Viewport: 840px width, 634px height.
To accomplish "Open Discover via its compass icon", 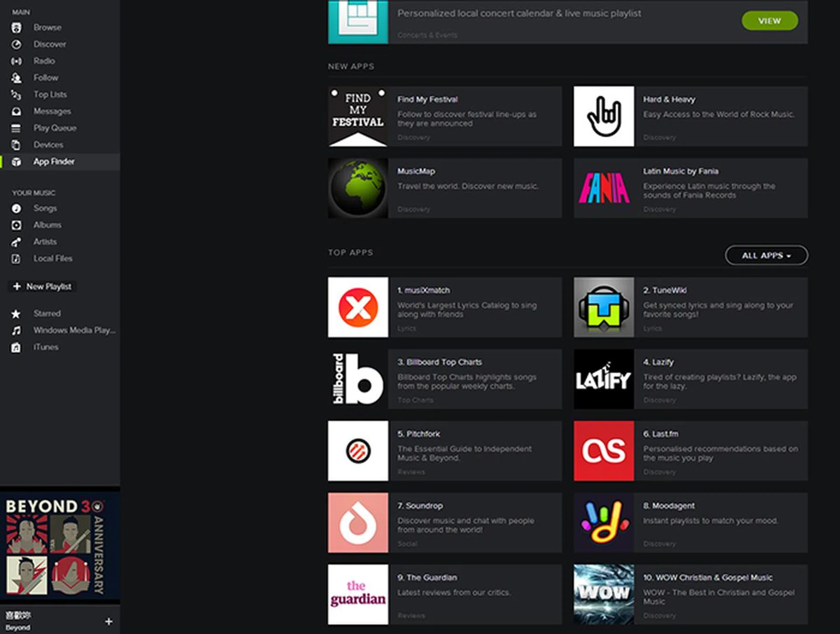I will coord(16,45).
